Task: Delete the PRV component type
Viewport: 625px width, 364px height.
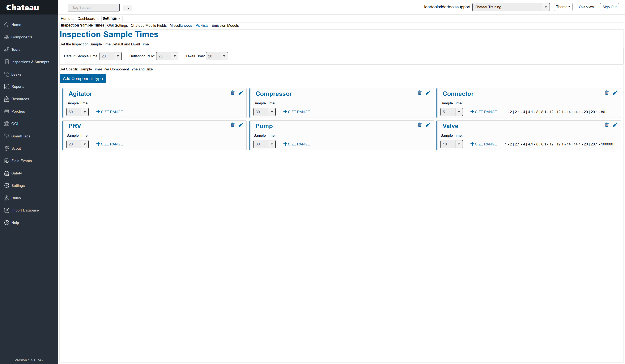Action: point(233,125)
